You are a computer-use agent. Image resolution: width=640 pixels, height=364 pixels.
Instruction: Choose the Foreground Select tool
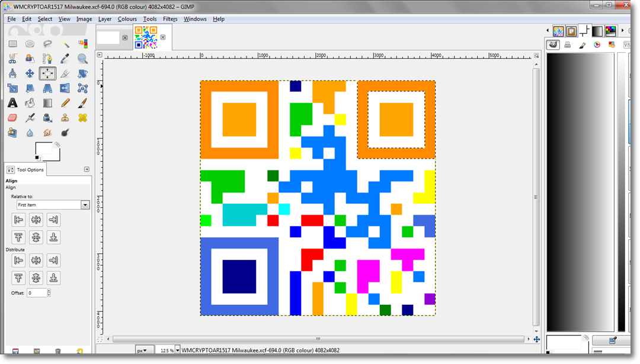(30, 59)
